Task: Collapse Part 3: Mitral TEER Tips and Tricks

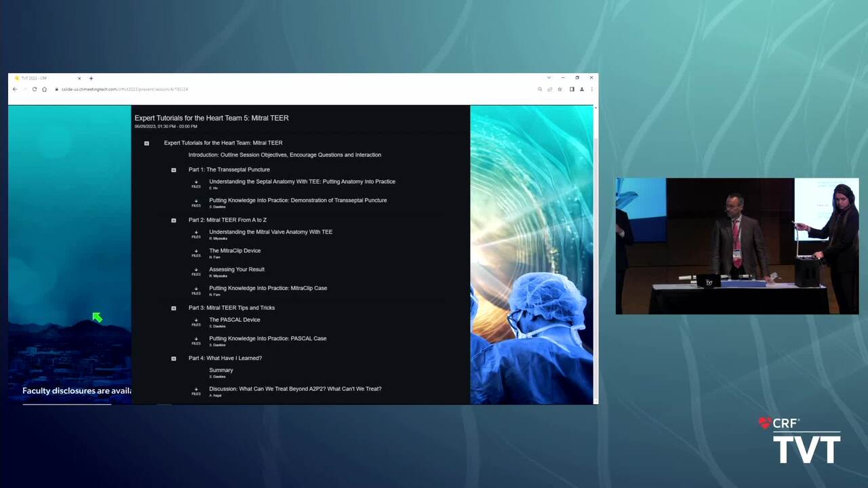Action: (x=174, y=308)
